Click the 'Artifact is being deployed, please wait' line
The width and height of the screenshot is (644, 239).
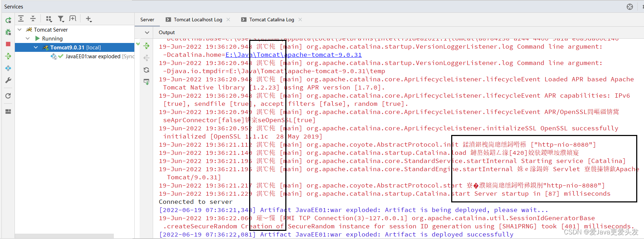[x=354, y=210]
